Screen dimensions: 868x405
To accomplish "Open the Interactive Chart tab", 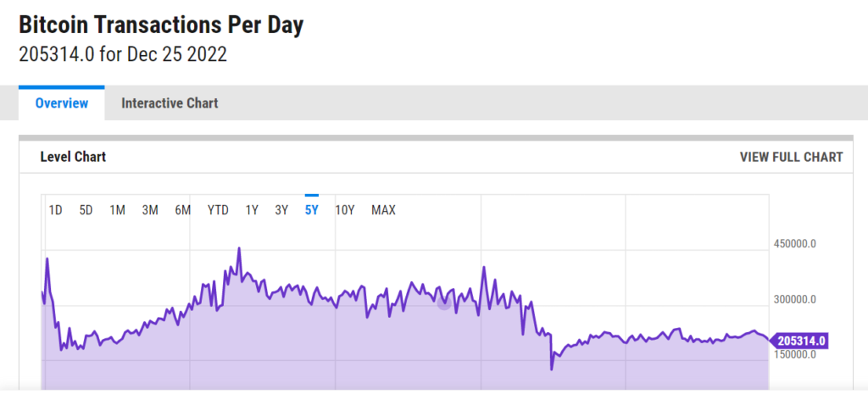I will tap(170, 103).
